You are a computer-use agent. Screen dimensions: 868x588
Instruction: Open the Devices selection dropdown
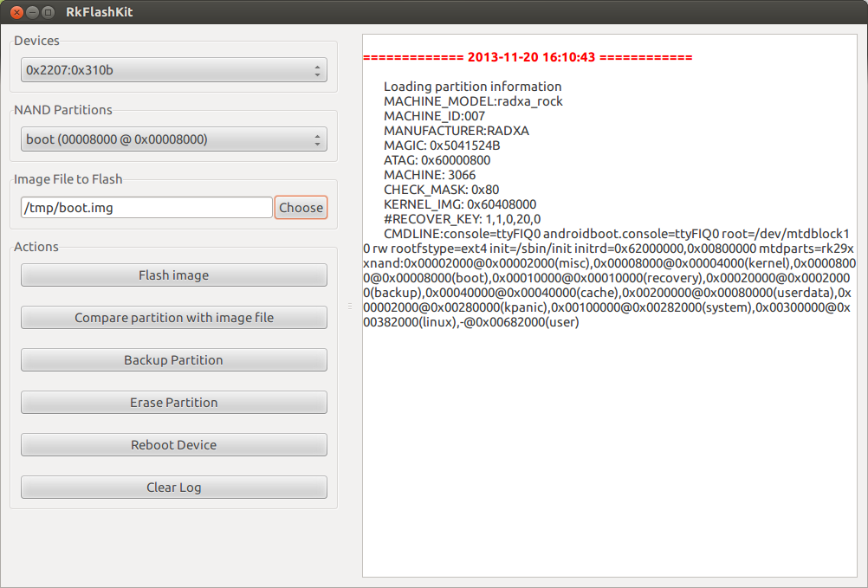173,69
